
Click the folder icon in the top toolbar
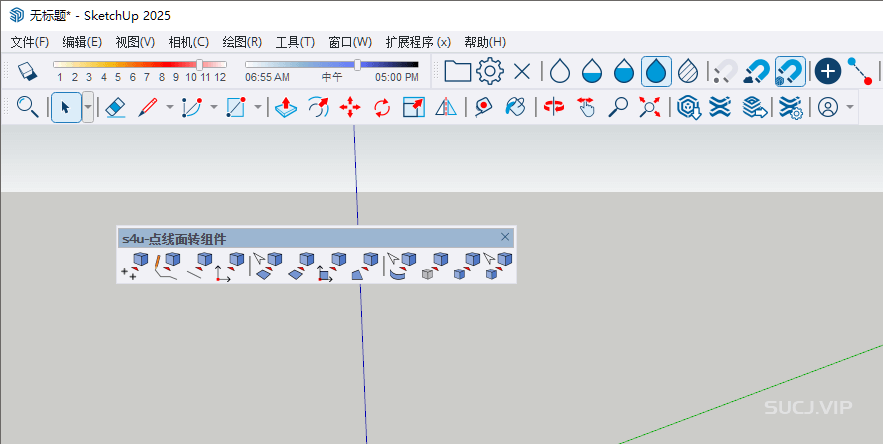tap(457, 71)
